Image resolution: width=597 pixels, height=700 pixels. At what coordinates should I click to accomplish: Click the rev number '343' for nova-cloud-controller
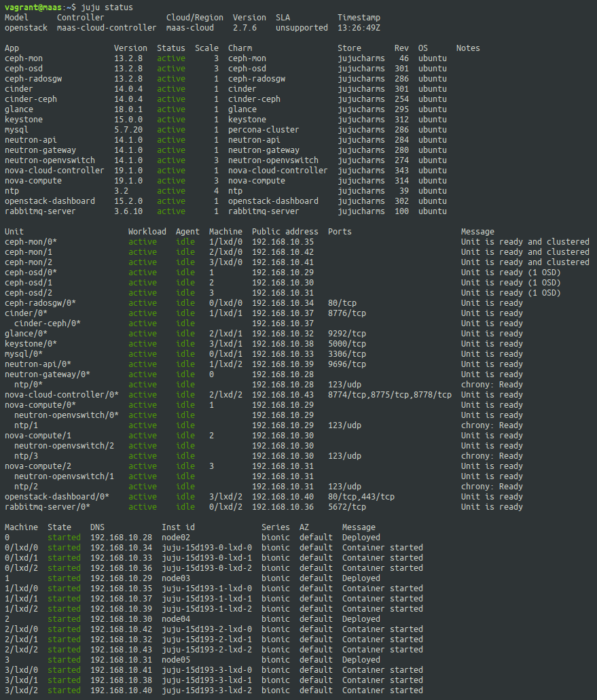tap(401, 171)
